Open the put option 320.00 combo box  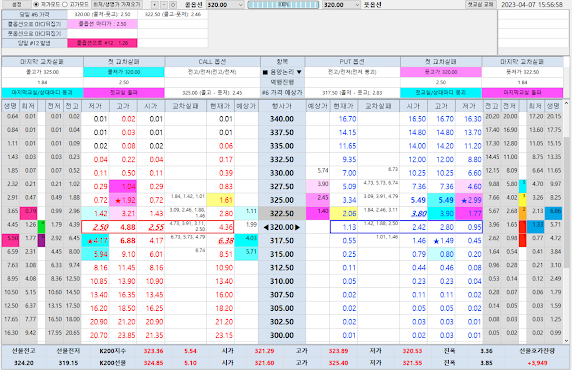(342, 5)
